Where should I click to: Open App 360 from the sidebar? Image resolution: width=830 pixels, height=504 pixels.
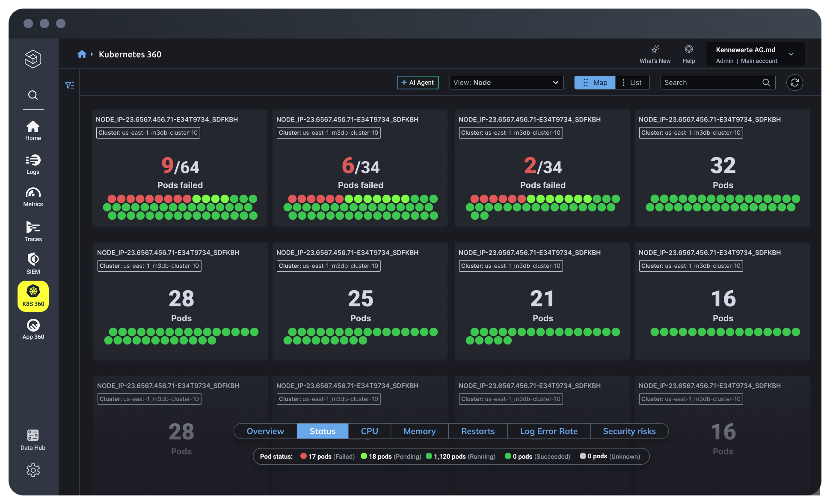pyautogui.click(x=33, y=329)
